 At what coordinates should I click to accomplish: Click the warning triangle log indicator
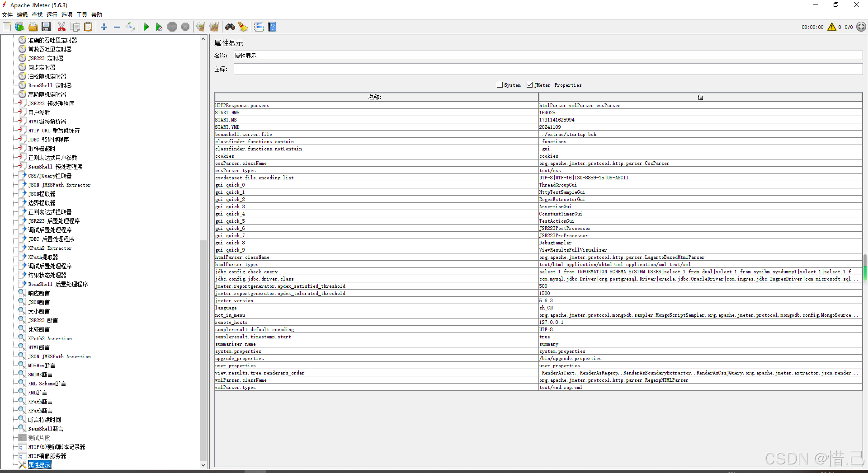click(x=832, y=27)
